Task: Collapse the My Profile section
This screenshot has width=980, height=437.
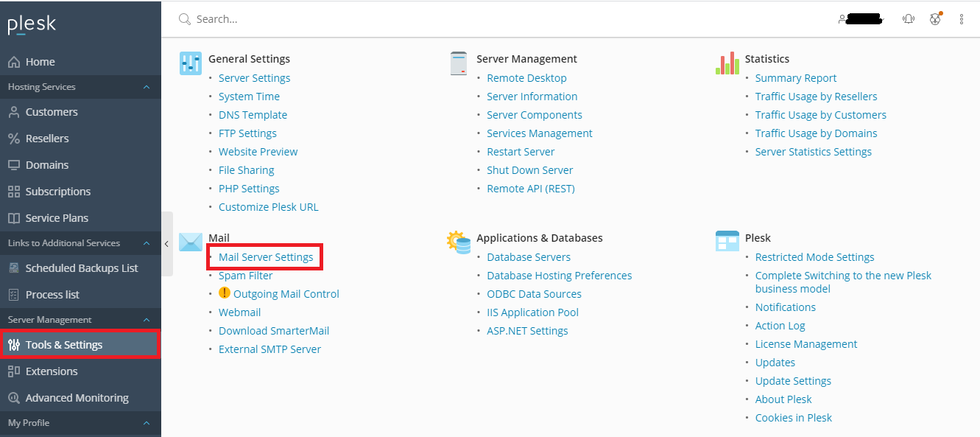Action: (146, 423)
